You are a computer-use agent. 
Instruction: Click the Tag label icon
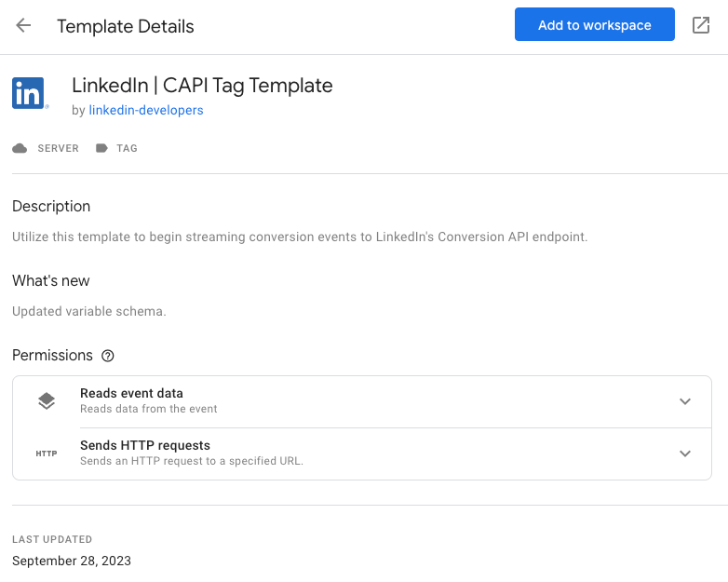coord(101,148)
